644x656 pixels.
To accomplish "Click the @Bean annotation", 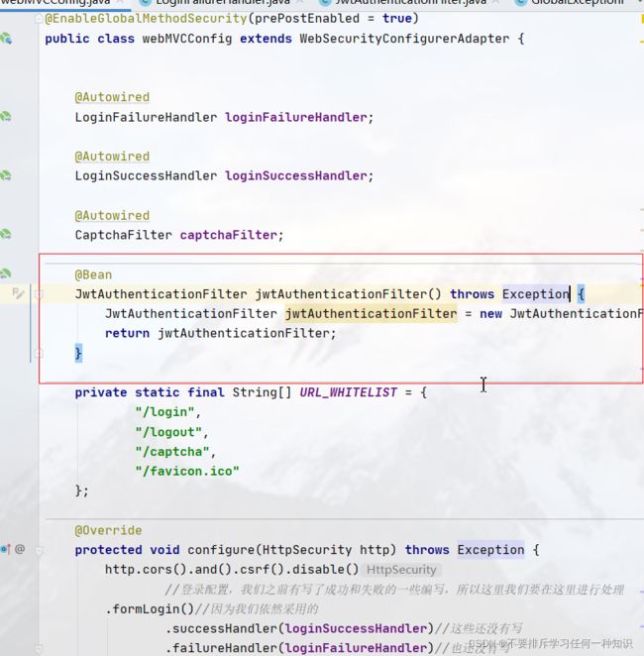I will tap(93, 274).
